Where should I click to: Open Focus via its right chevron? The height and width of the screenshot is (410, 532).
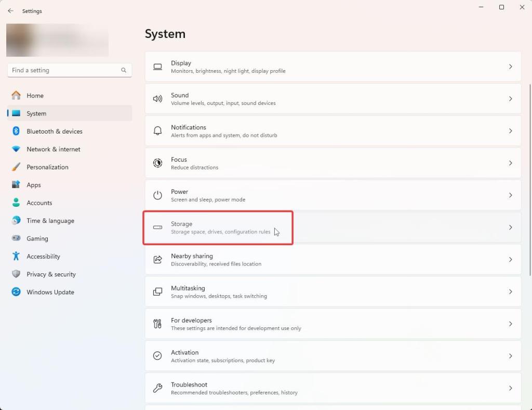pyautogui.click(x=510, y=163)
